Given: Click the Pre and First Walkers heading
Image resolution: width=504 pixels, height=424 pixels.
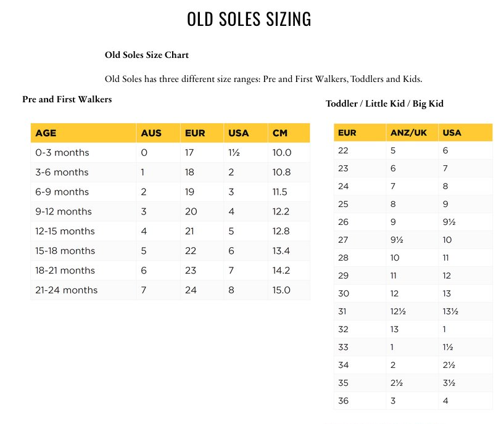Looking at the screenshot, I should (67, 99).
